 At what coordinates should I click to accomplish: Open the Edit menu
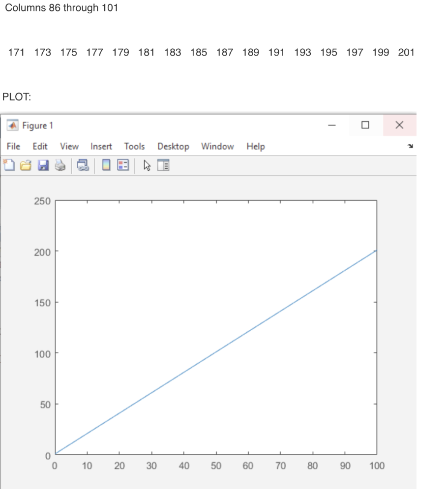point(39,146)
